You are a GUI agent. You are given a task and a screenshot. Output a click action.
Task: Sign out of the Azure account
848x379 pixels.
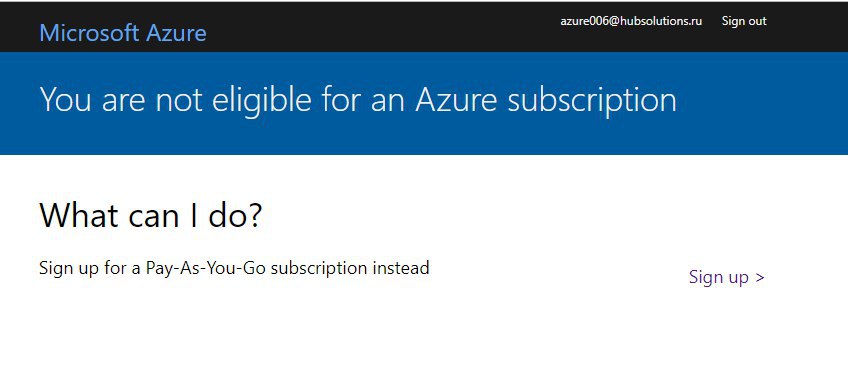coord(744,21)
